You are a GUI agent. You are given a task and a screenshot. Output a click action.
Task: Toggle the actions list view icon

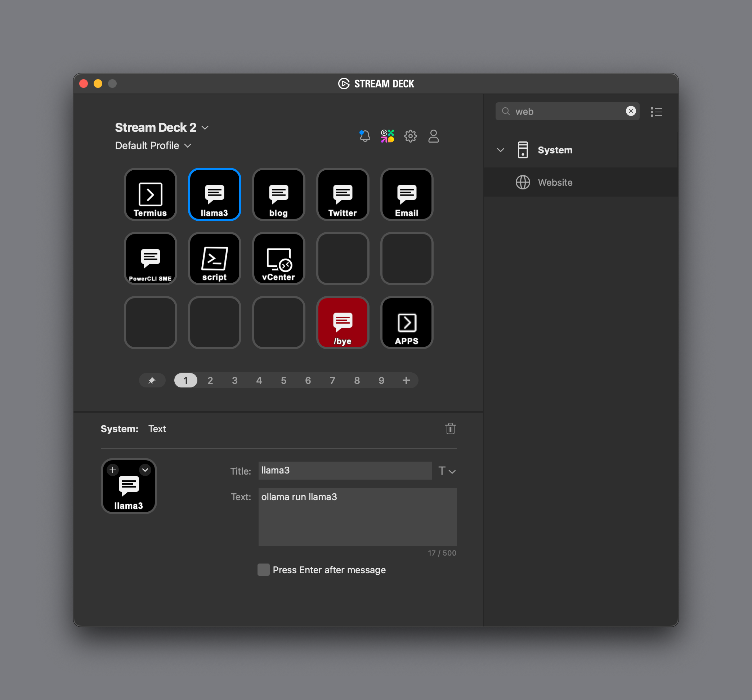(x=656, y=112)
